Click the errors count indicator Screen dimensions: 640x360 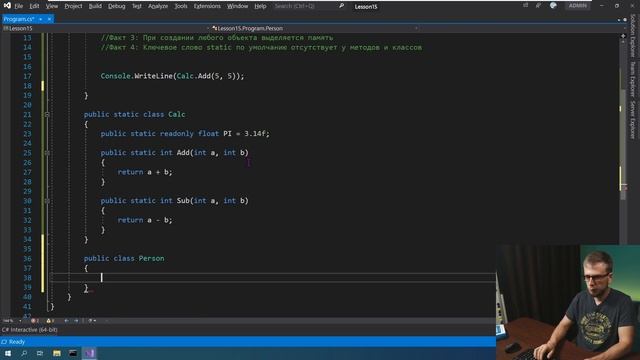coord(35,321)
